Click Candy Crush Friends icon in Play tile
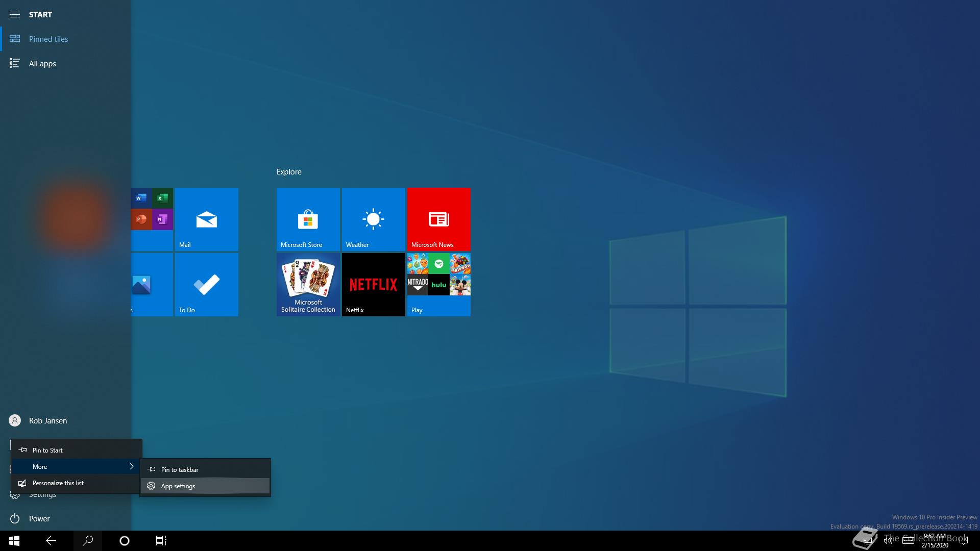The height and width of the screenshot is (551, 980). click(460, 264)
